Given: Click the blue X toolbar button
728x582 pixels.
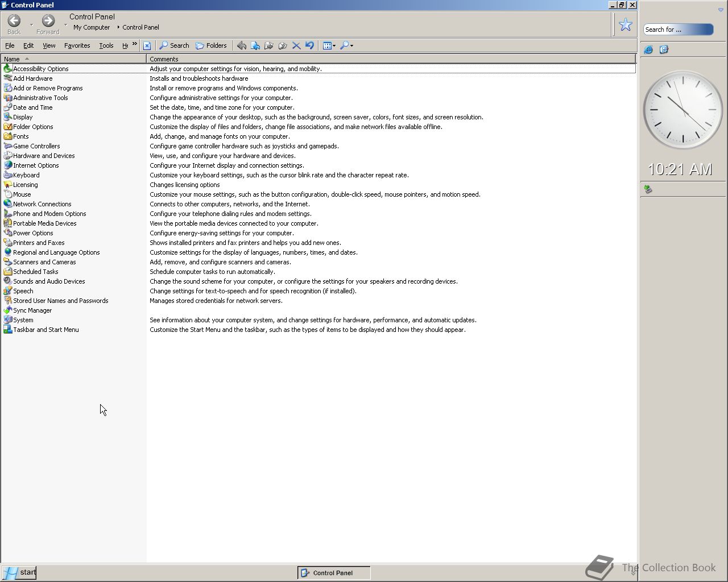Looking at the screenshot, I should pyautogui.click(x=147, y=45).
